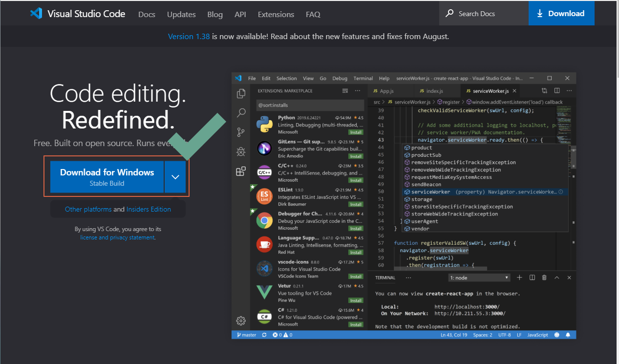619x364 pixels.
Task: Follow the Version 1.38 link
Action: 189,36
